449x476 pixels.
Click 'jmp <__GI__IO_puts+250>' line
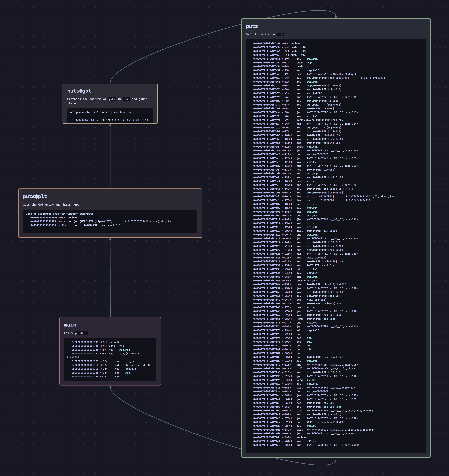tap(327, 166)
